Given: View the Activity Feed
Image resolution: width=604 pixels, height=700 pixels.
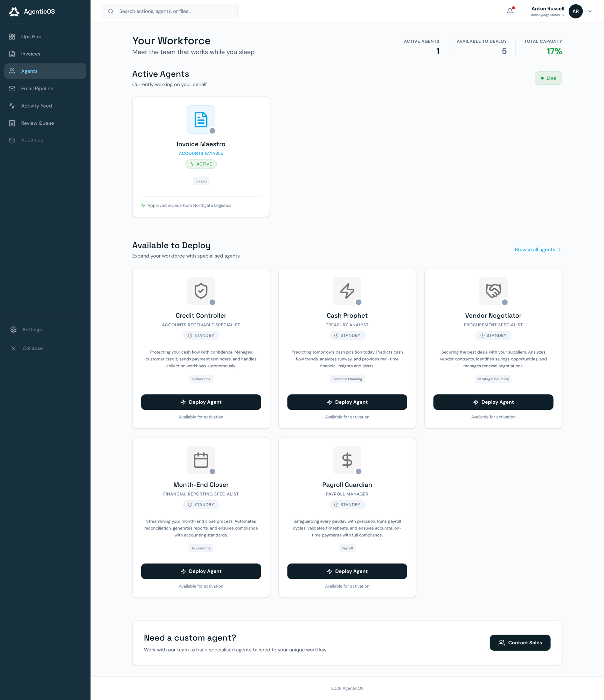Looking at the screenshot, I should pos(45,106).
